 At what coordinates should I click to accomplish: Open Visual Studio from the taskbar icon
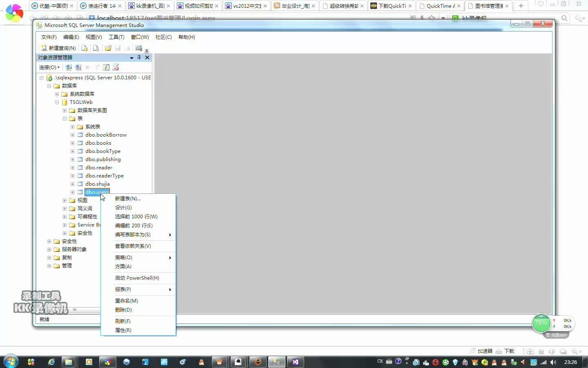pos(296,362)
